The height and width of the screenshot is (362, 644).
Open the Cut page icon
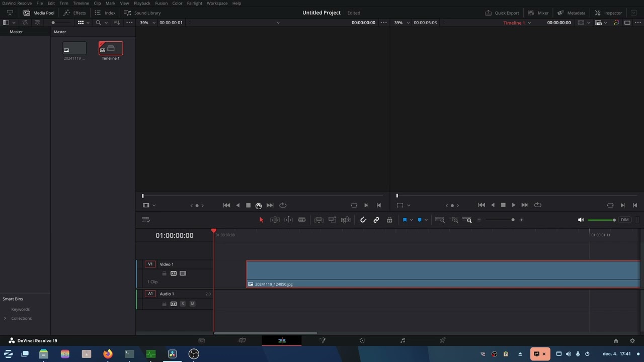[x=242, y=340]
